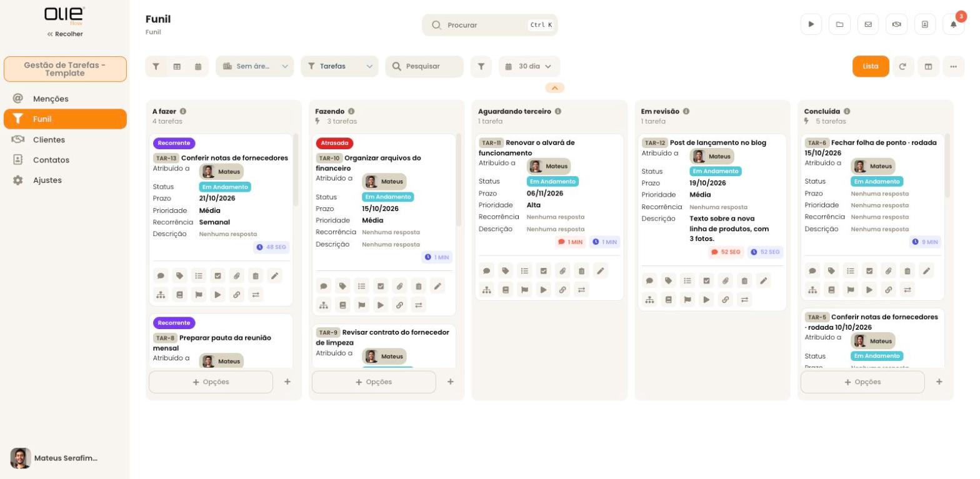The image size is (980, 479).
Task: Add a task with plus in Fazendo column
Action: point(451,382)
